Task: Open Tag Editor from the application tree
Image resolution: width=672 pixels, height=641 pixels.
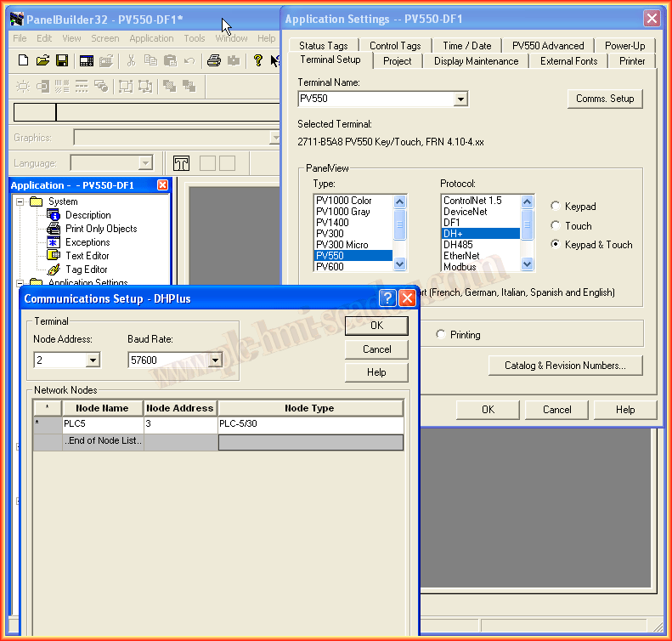Action: [x=86, y=269]
